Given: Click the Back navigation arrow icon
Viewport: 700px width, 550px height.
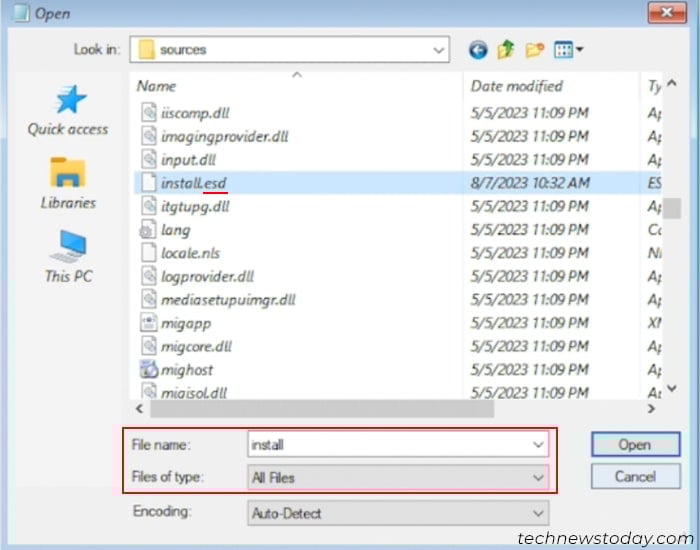Looking at the screenshot, I should click(478, 50).
